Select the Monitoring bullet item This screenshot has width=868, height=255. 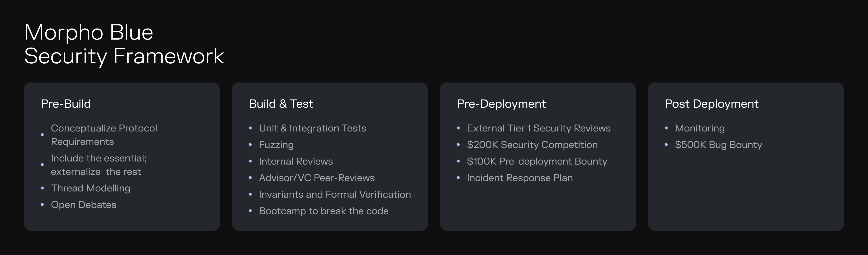[x=700, y=128]
